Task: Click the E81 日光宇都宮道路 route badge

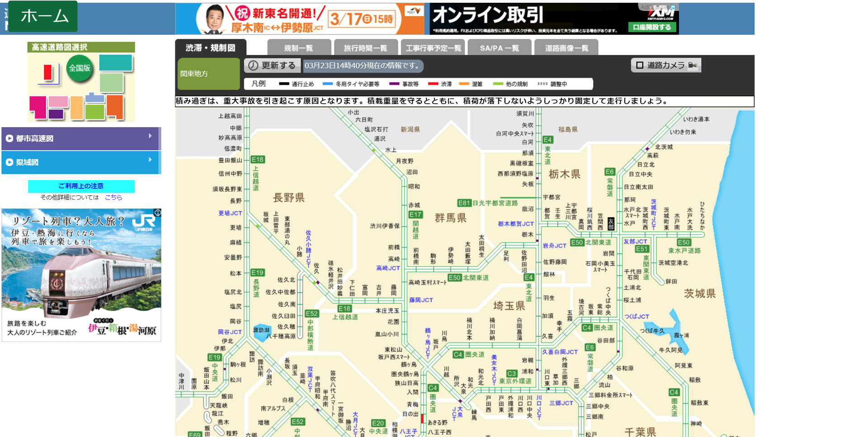Action: click(464, 203)
